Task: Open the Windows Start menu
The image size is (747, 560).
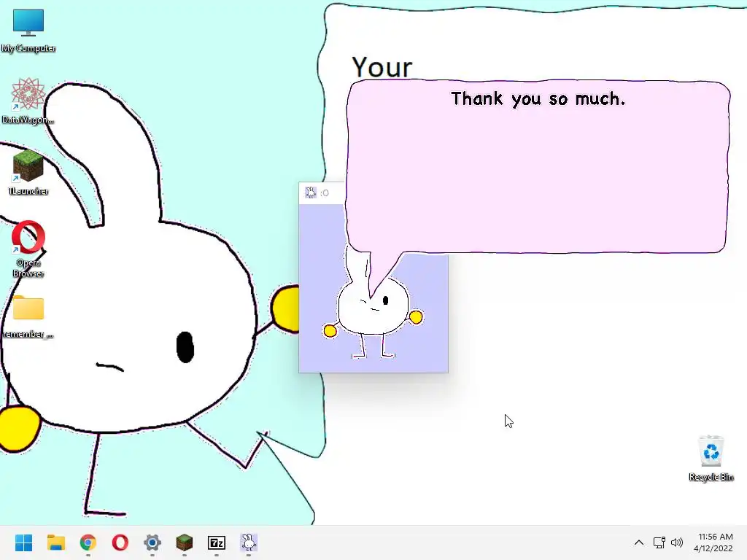Action: pyautogui.click(x=24, y=542)
